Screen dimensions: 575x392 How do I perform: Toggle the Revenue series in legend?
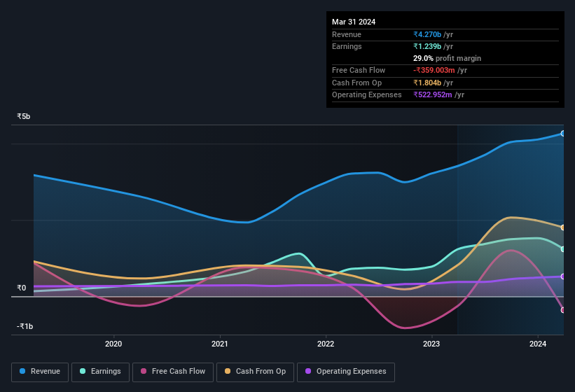(40, 372)
